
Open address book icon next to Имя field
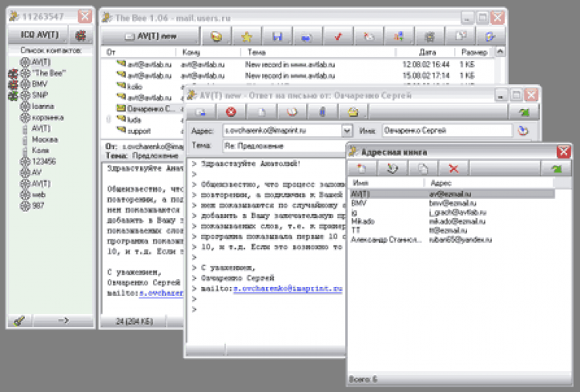(x=523, y=131)
